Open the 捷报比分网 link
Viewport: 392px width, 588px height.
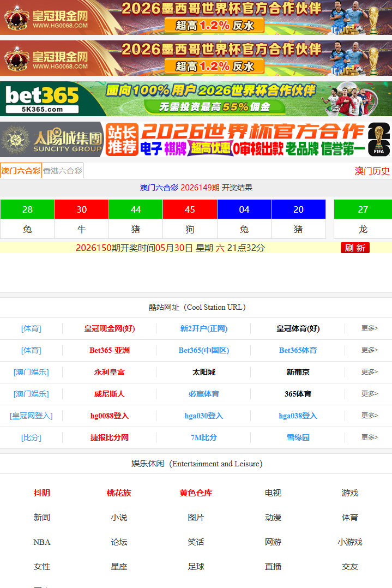click(x=110, y=437)
